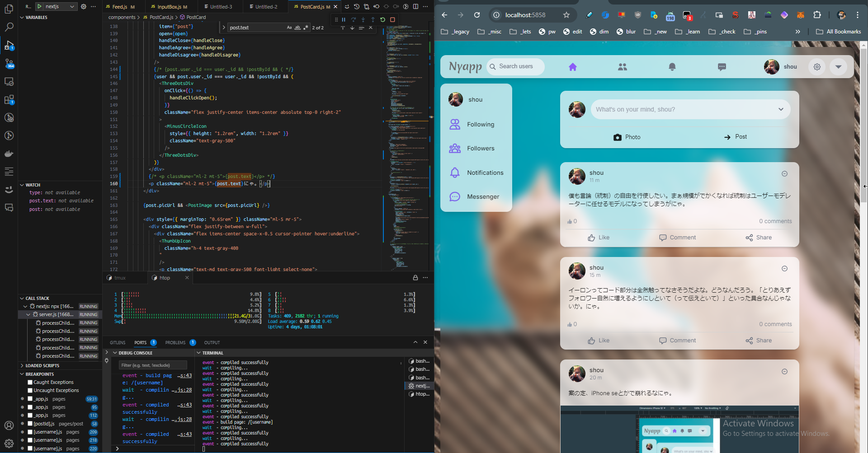Toggle Match Case in find widget

[289, 28]
